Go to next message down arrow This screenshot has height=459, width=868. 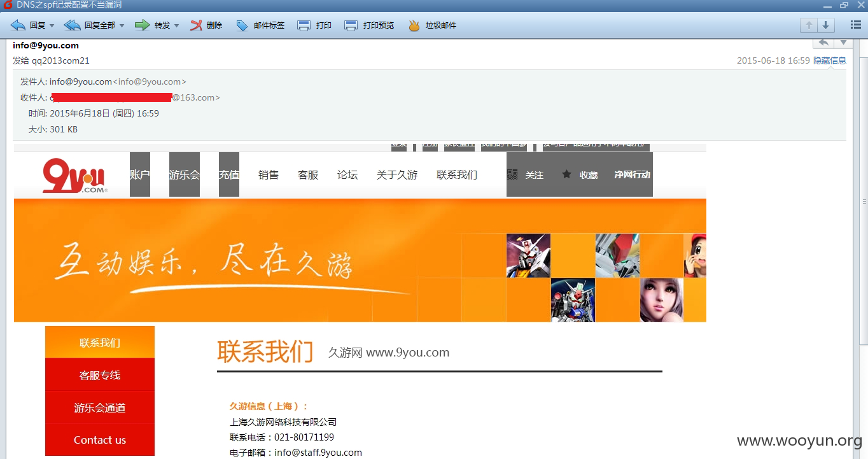pos(825,25)
